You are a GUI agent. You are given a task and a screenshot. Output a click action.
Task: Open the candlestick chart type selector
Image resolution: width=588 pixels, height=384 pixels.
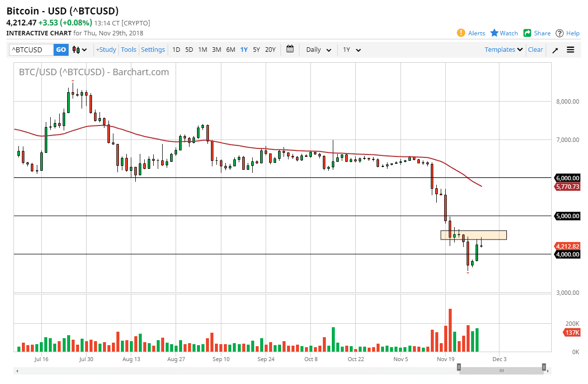(x=77, y=49)
